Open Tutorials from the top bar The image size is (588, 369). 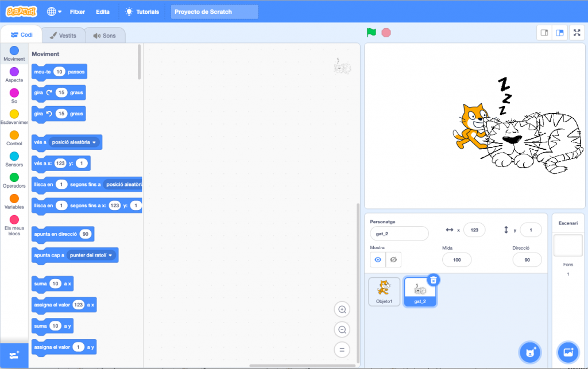point(142,11)
